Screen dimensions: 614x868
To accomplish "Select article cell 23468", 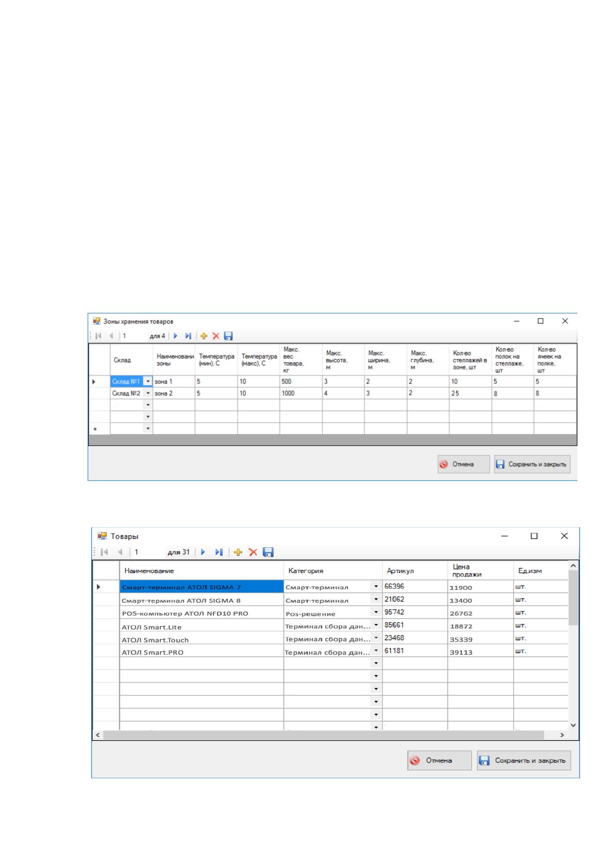I will [x=414, y=638].
